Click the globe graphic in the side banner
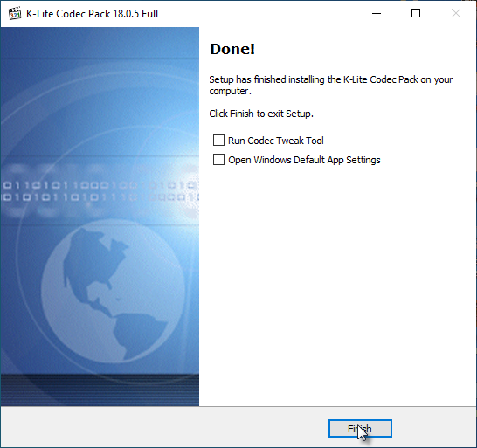 tap(114, 291)
